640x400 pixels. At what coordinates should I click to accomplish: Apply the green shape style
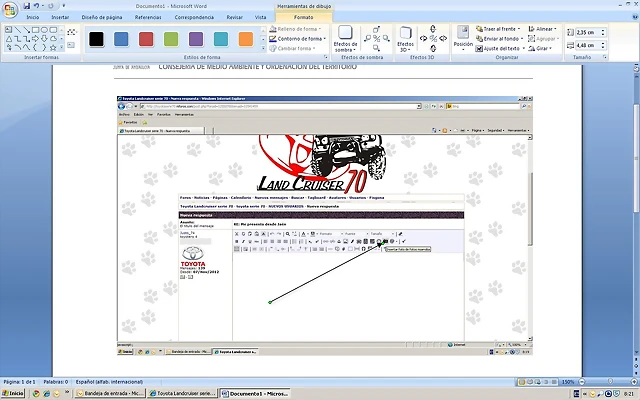(171, 39)
